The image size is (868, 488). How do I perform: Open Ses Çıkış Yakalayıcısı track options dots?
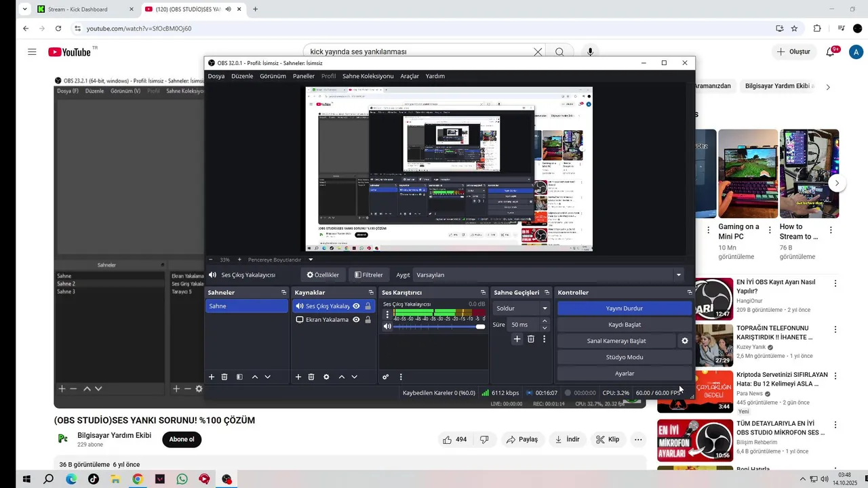click(x=388, y=314)
